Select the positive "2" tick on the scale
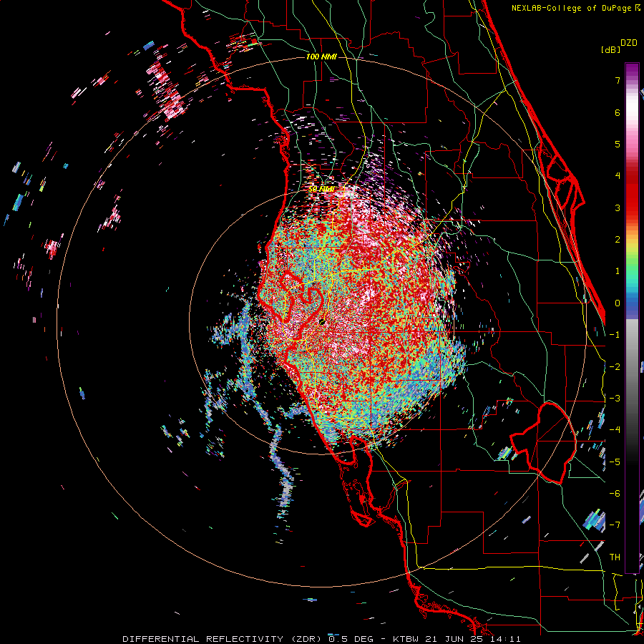The height and width of the screenshot is (644, 644). tap(618, 240)
